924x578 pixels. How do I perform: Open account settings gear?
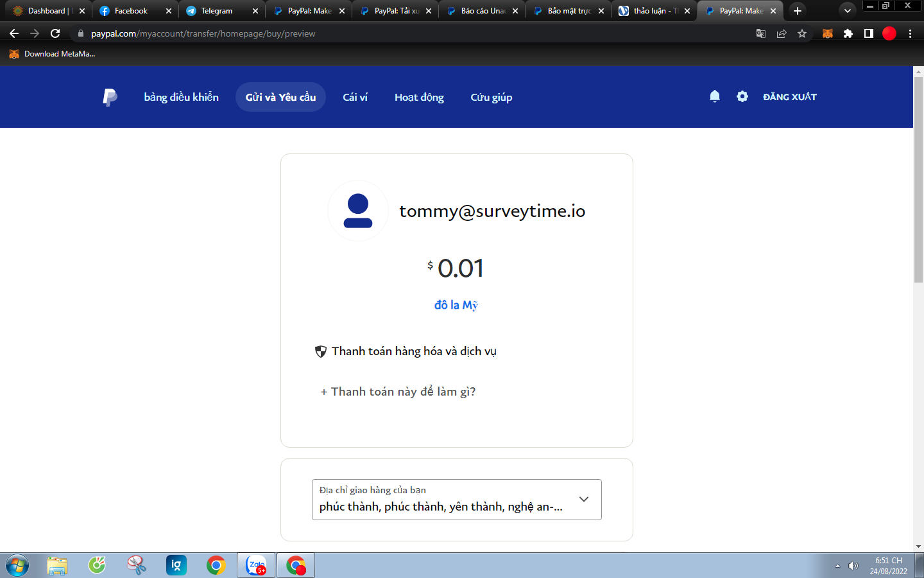point(742,96)
